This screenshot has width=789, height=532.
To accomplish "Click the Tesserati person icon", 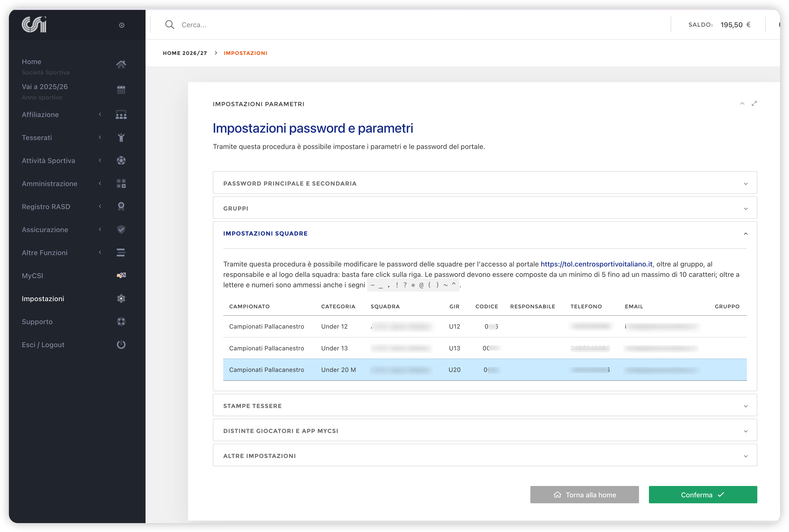I will [x=121, y=137].
